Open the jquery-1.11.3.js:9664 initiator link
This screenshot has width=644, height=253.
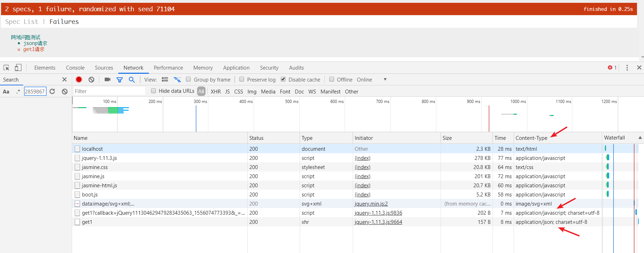378,222
